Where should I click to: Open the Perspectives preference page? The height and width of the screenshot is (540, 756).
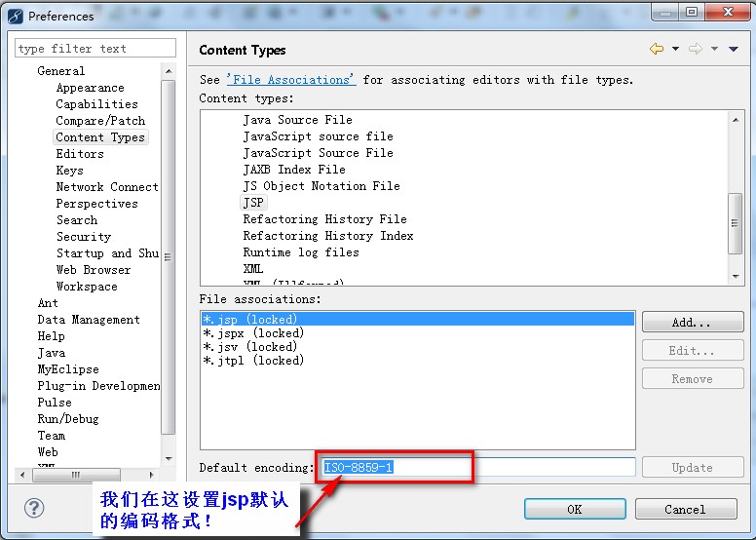point(96,204)
